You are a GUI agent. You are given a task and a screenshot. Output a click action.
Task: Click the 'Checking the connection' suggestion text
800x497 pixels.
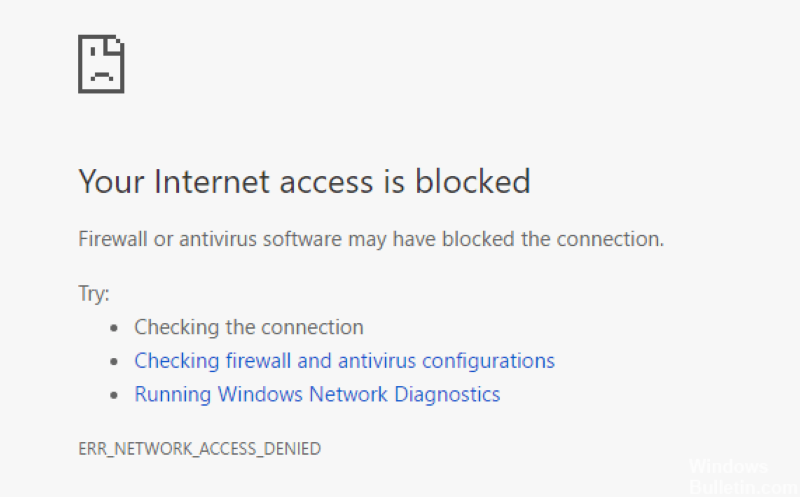(249, 328)
